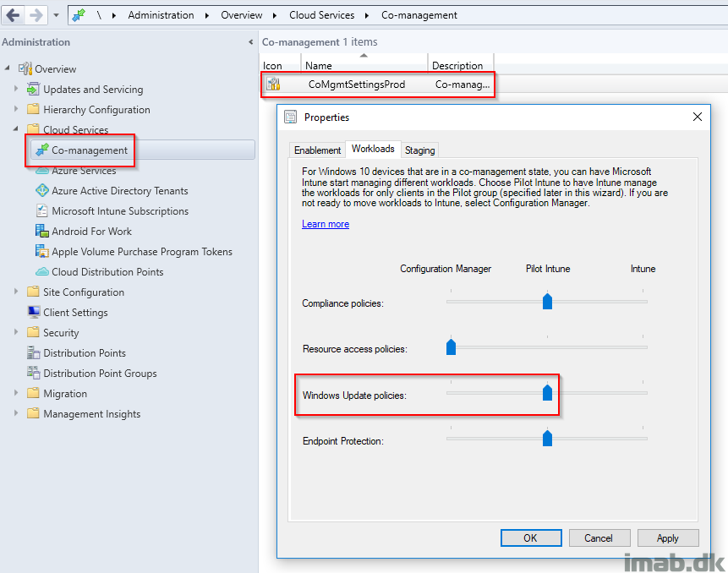The image size is (728, 573).
Task: Select the Distribution Point Groups icon
Action: [34, 373]
